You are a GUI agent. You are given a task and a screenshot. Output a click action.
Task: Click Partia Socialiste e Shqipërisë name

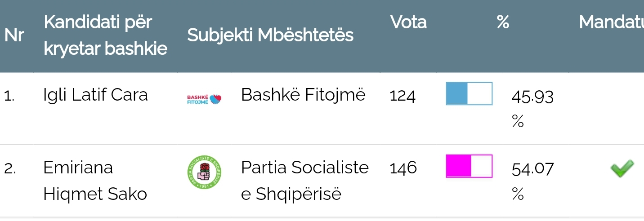click(304, 181)
